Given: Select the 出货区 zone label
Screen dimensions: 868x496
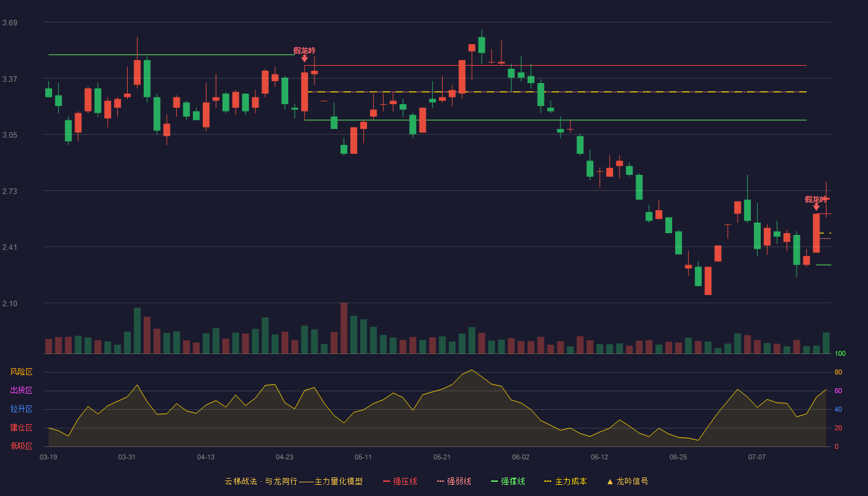Looking at the screenshot, I should pos(21,391).
